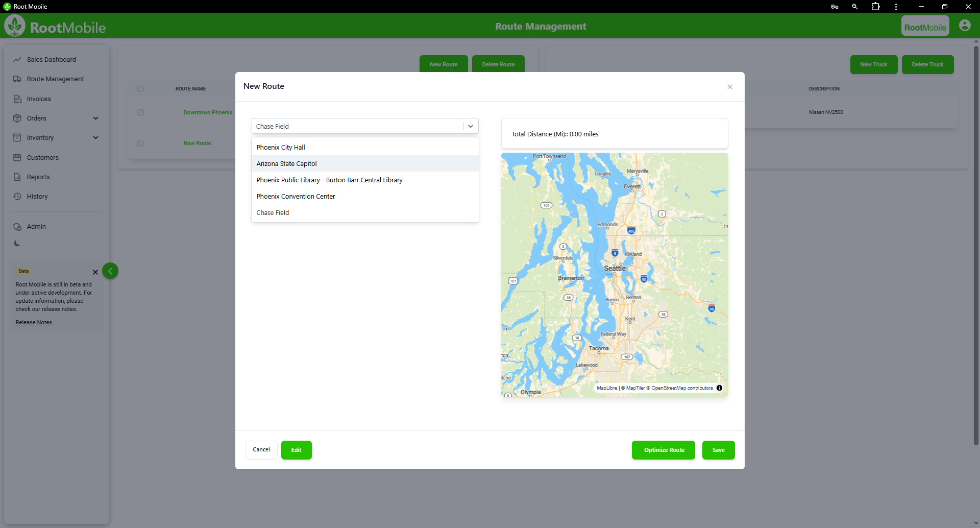The width and height of the screenshot is (980, 528).
Task: Expand the Orders submenu chevron
Action: point(95,118)
